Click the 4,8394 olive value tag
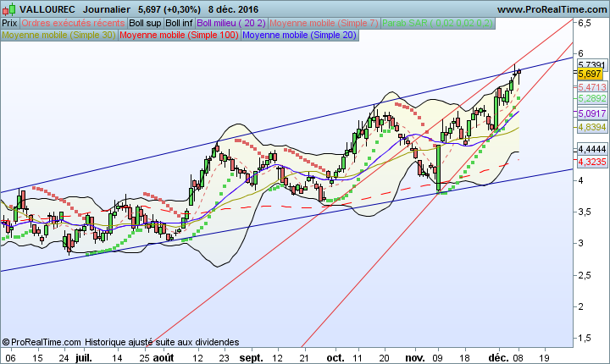 pos(591,127)
